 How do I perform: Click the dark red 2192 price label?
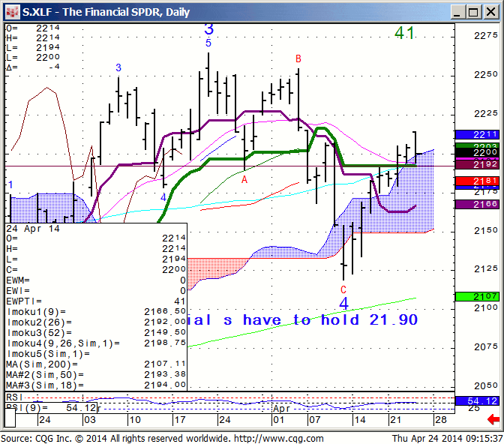477,164
